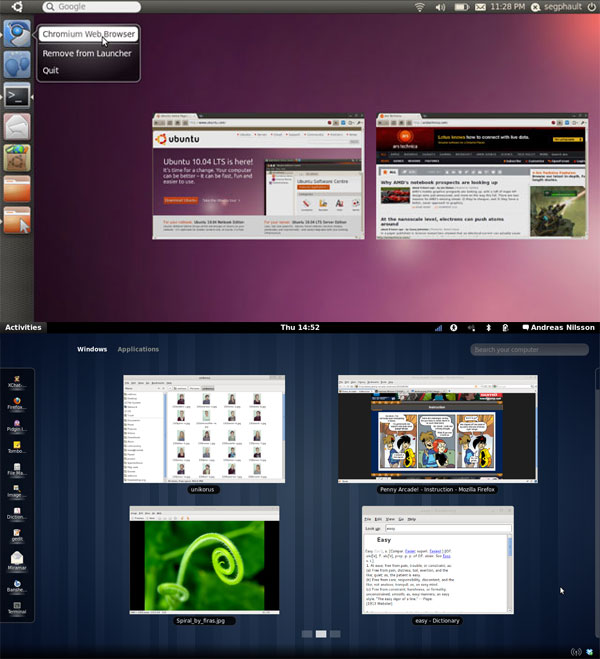Click the 11:28 PM clock

[x=508, y=7]
